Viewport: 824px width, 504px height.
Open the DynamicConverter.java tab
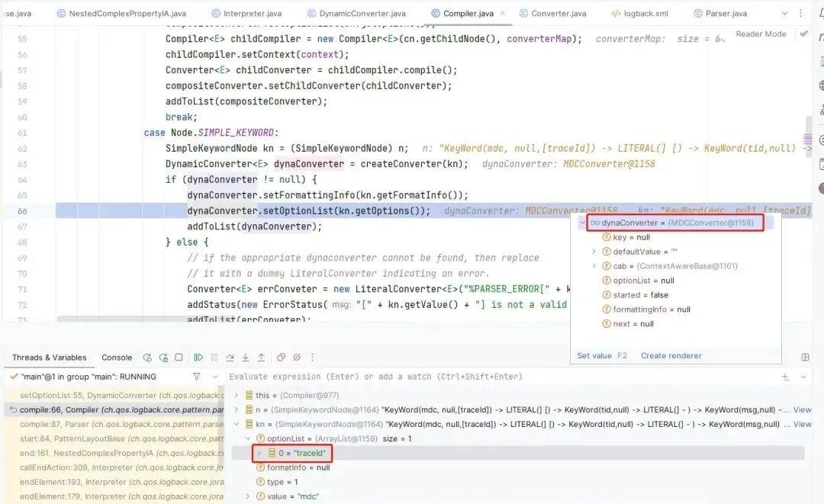pos(356,13)
